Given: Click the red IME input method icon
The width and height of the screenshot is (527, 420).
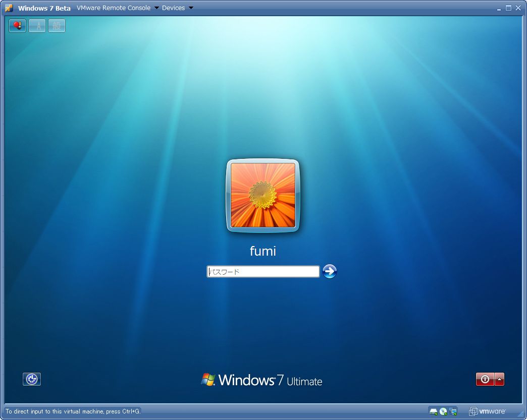Looking at the screenshot, I should click(x=18, y=26).
